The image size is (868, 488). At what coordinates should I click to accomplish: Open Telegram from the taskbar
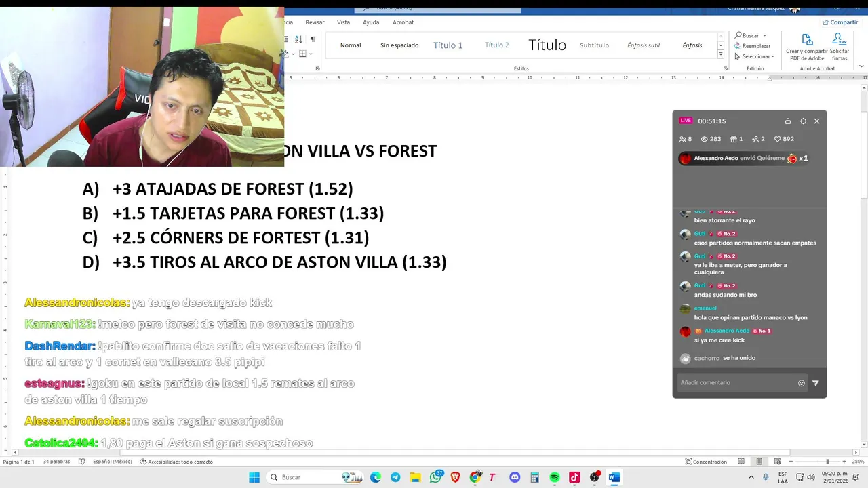click(395, 477)
